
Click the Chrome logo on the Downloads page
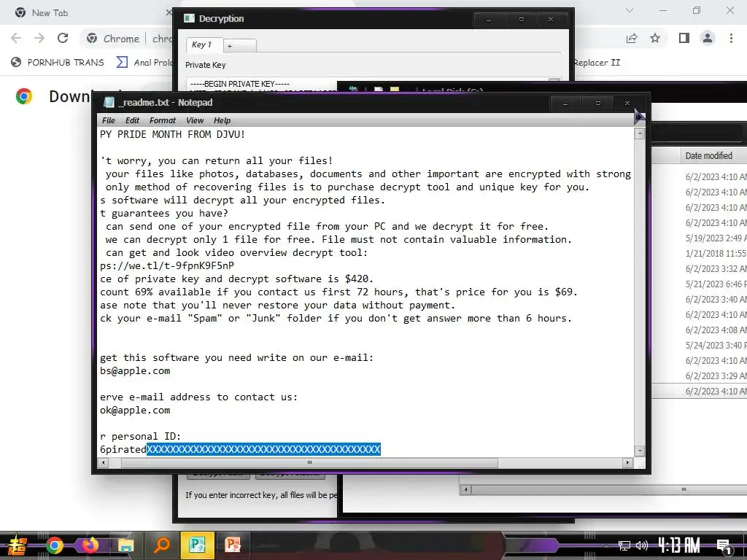24,96
